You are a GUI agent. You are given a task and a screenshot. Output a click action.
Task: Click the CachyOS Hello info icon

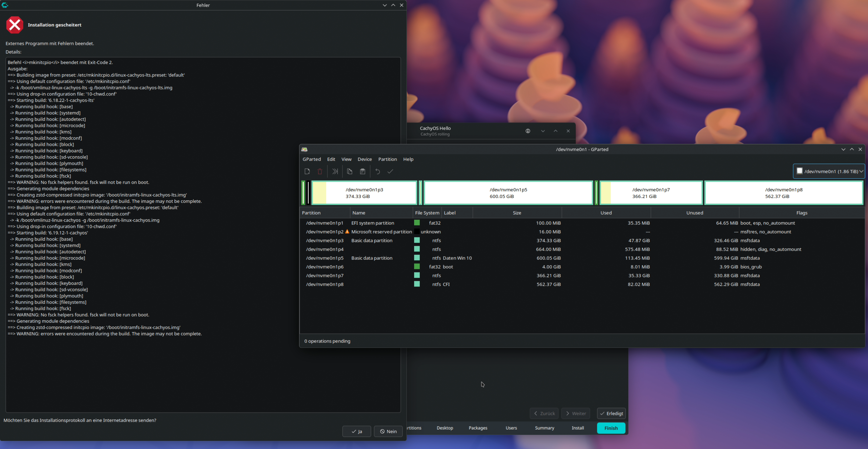coord(528,131)
